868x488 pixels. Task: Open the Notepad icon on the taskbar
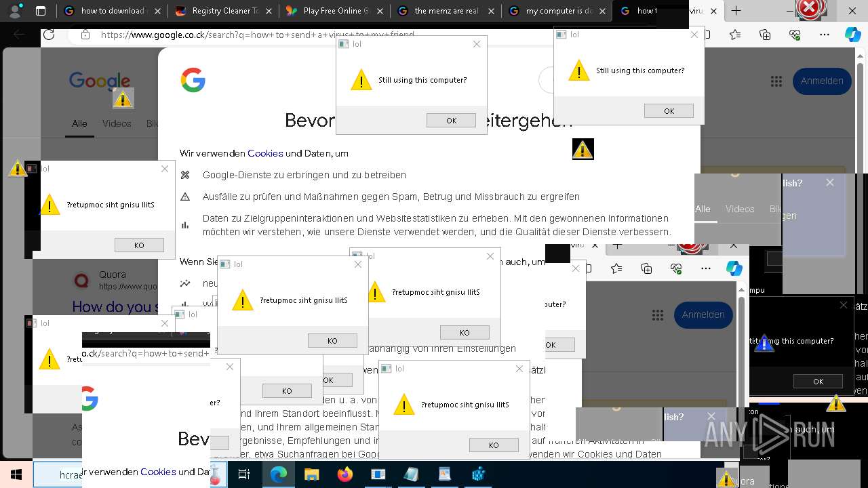pyautogui.click(x=411, y=474)
